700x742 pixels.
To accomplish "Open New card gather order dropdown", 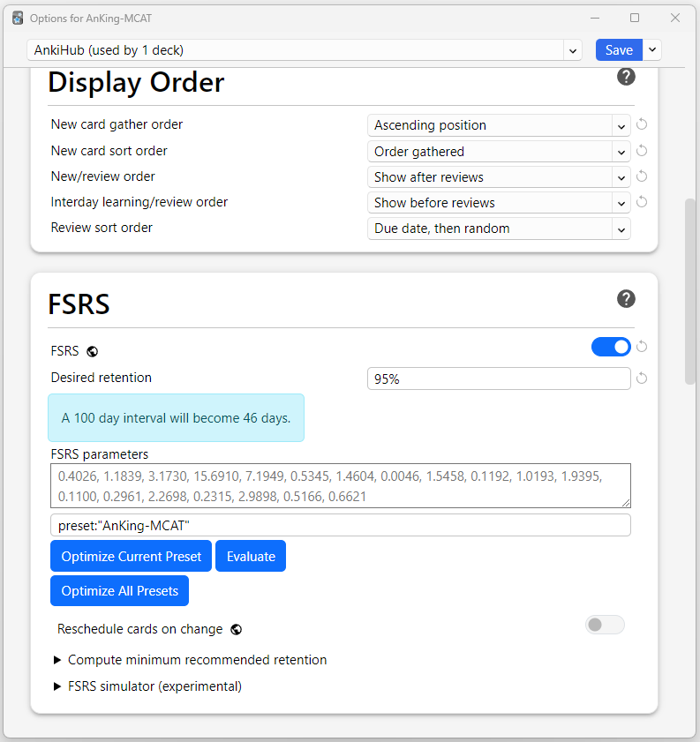I will (499, 125).
